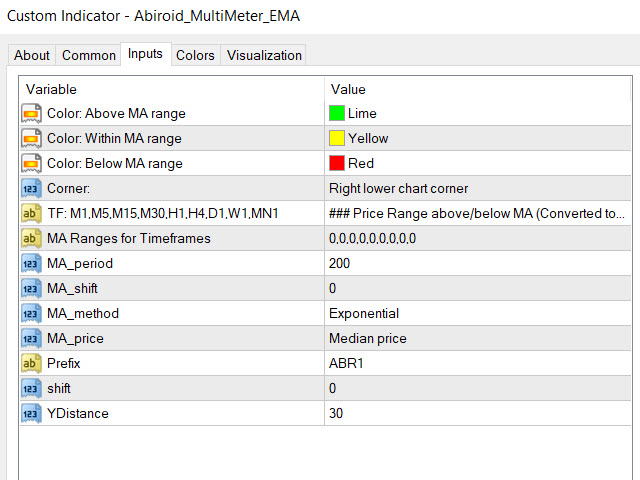The image size is (640, 480).
Task: Click the integer icon beside shift variable
Action: (31, 389)
